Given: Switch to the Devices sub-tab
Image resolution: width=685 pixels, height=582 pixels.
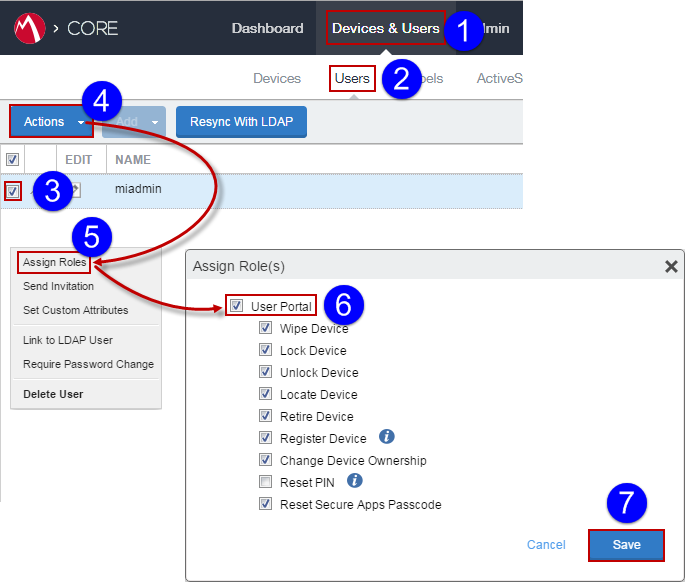Looking at the screenshot, I should coord(277,78).
